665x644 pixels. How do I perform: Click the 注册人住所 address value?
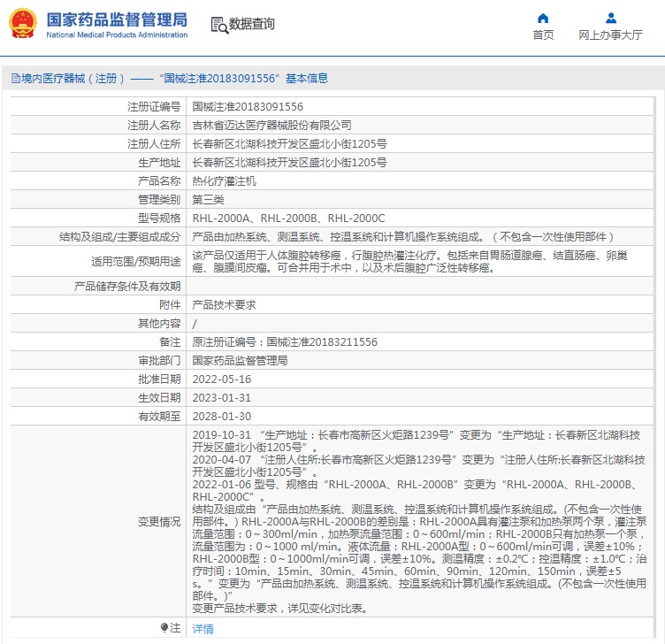[x=290, y=144]
